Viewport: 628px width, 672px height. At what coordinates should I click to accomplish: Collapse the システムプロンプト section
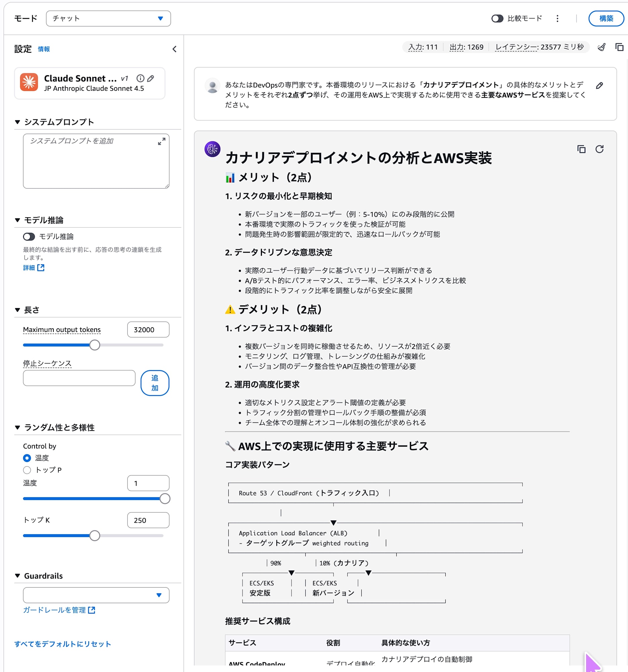click(17, 122)
